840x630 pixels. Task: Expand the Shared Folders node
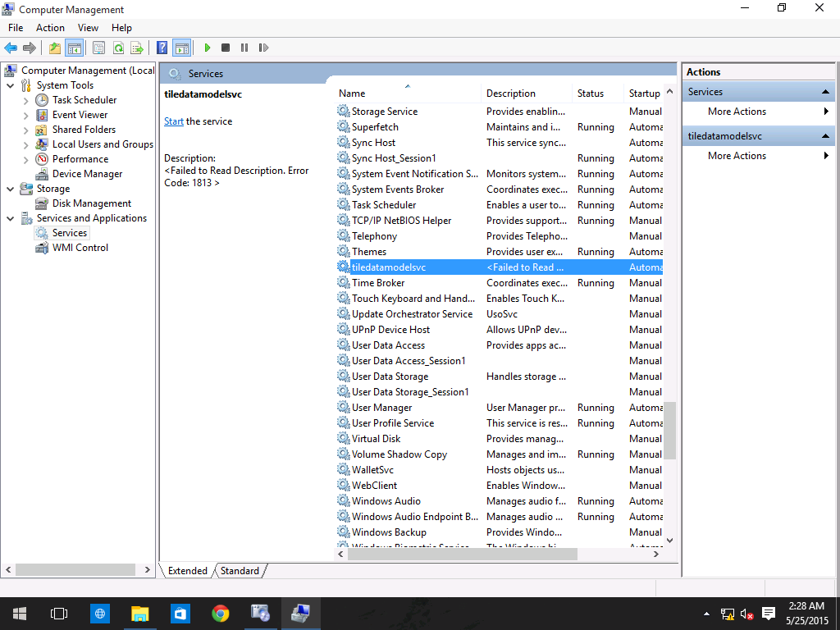tap(25, 130)
